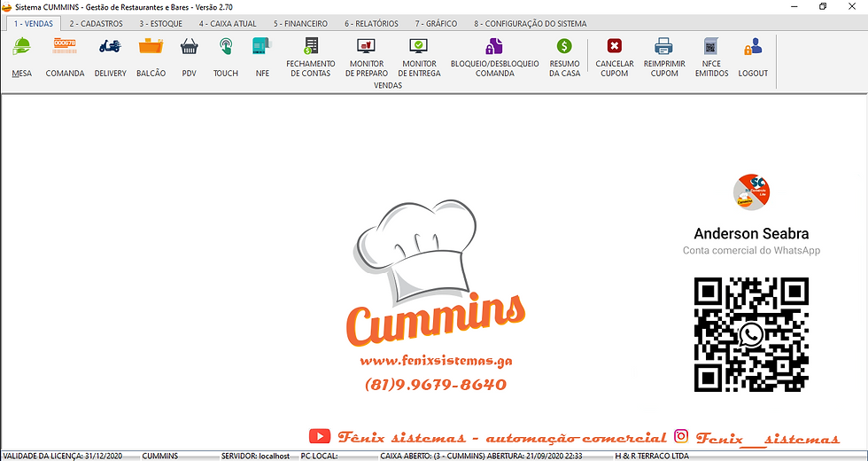Switch to the 1 - VENDAS tab
This screenshot has width=868, height=461.
click(x=34, y=23)
